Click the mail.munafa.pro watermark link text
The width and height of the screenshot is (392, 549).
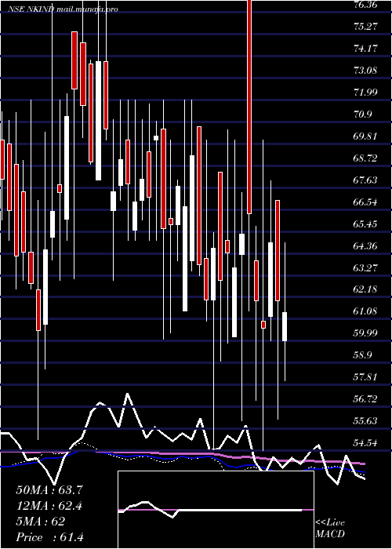click(86, 9)
